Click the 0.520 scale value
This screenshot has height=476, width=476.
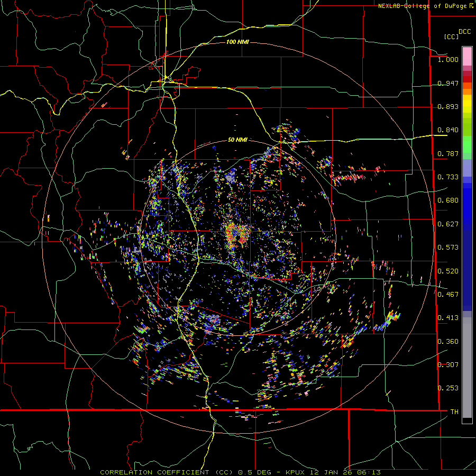(x=448, y=271)
